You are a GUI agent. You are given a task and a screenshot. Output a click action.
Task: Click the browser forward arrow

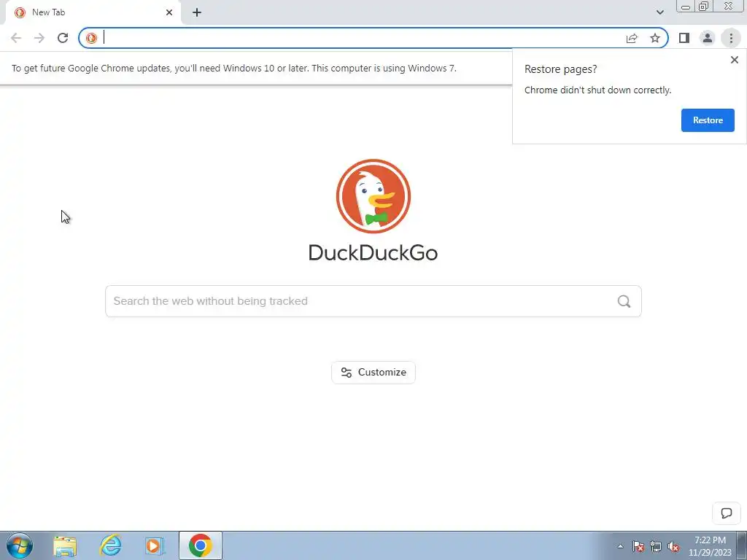pos(39,38)
